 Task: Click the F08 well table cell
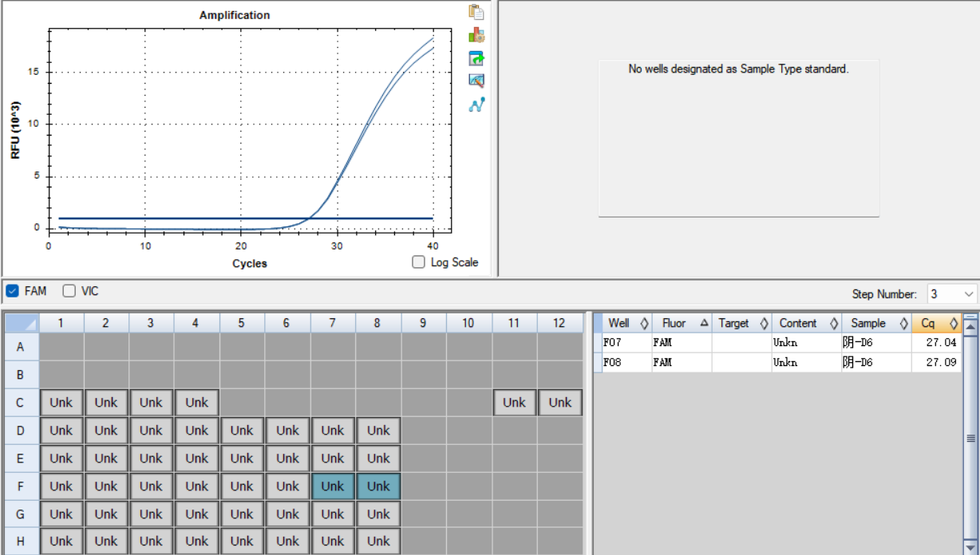(626, 362)
